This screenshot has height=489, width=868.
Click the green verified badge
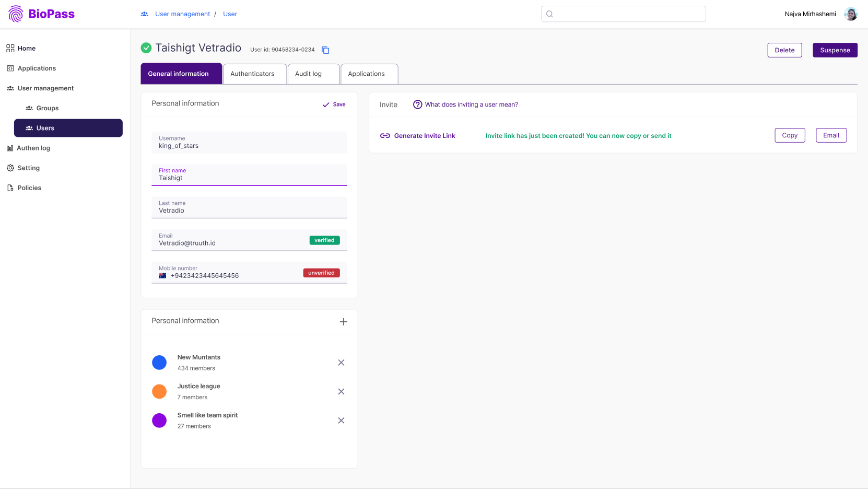pyautogui.click(x=325, y=240)
